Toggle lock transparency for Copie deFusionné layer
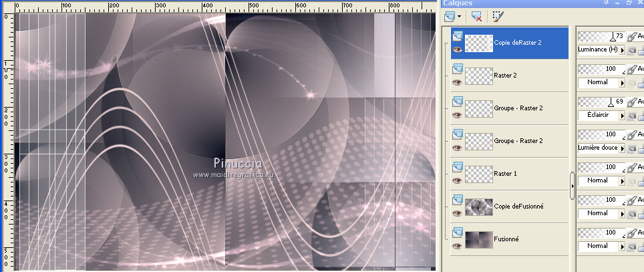 coord(633,214)
